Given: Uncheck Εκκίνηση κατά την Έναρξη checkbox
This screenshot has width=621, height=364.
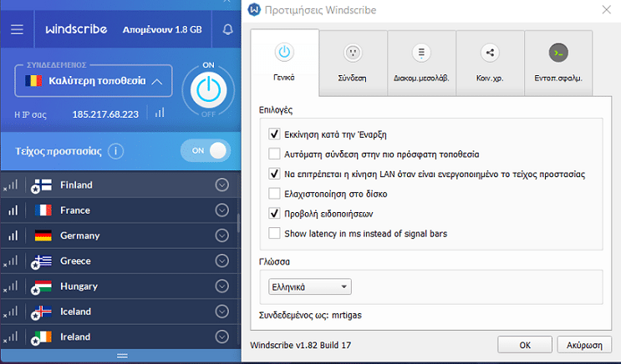Looking at the screenshot, I should point(274,134).
